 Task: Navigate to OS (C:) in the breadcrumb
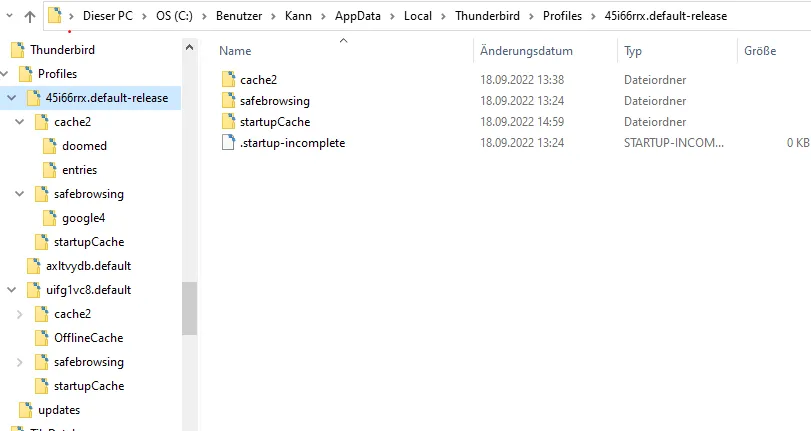[x=174, y=16]
